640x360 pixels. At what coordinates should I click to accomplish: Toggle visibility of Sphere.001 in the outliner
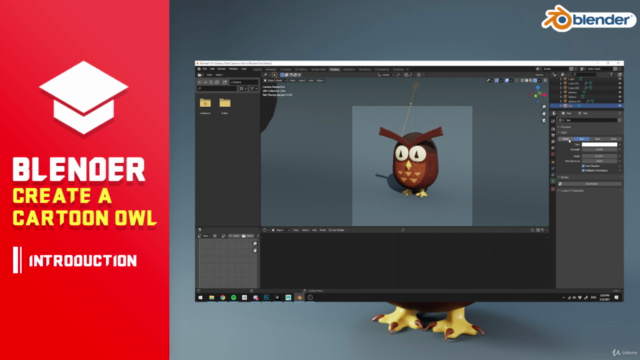620,101
